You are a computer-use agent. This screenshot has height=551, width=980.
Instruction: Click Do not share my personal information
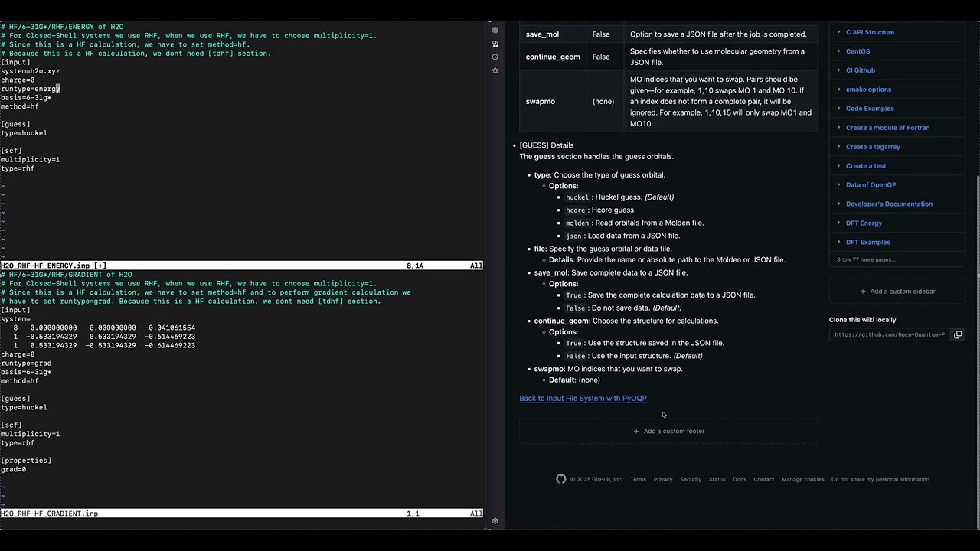tap(880, 480)
